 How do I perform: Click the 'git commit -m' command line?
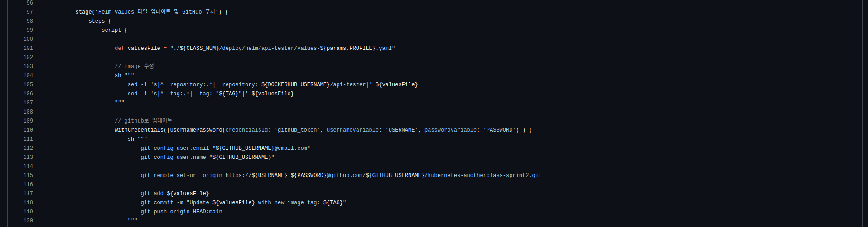(162, 202)
